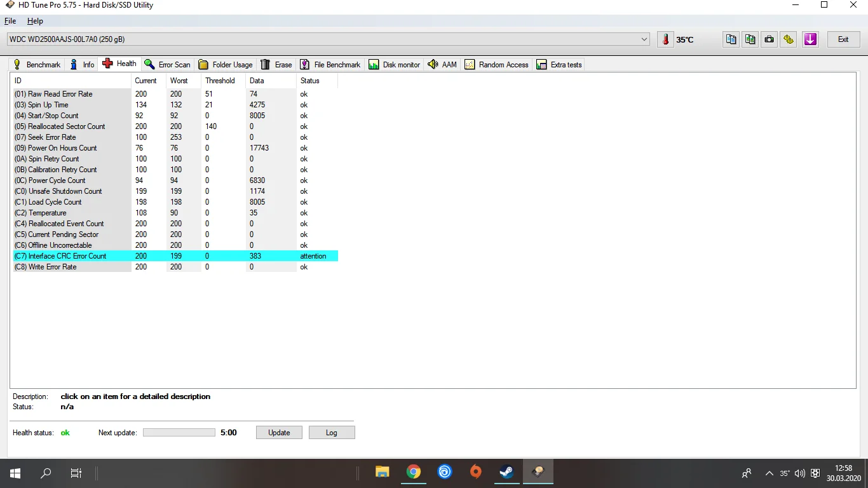868x488 pixels.
Task: Copy screenshot to clipboard icon
Action: click(x=750, y=39)
